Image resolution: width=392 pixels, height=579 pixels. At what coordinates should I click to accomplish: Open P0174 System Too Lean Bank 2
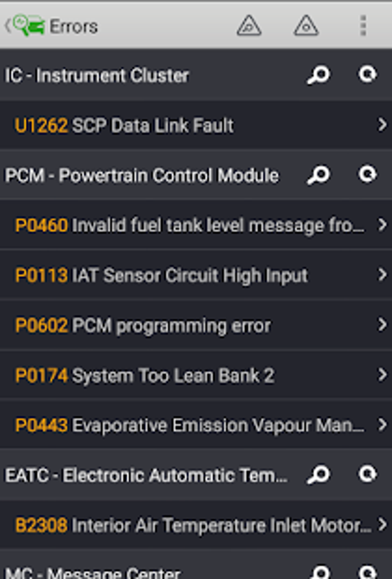pos(173,375)
